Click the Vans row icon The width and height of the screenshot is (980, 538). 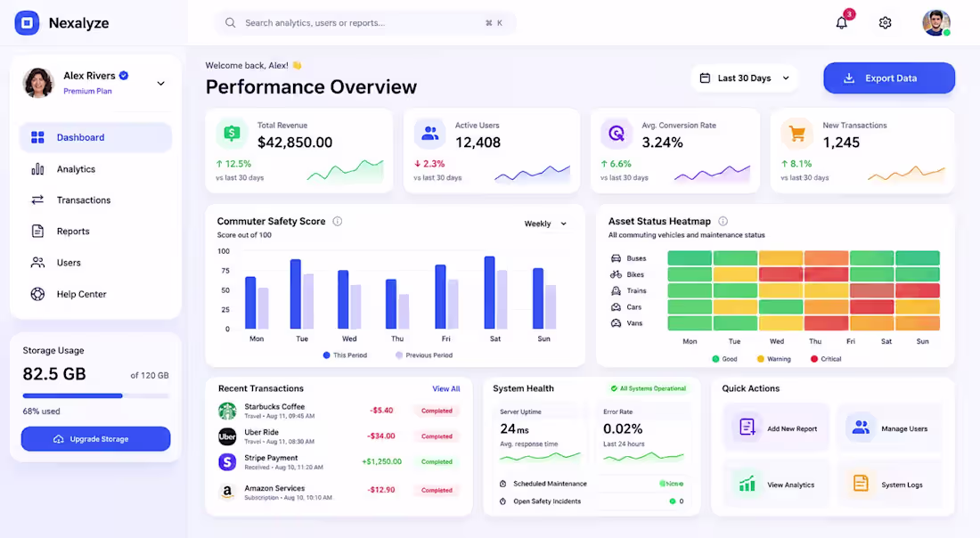616,323
